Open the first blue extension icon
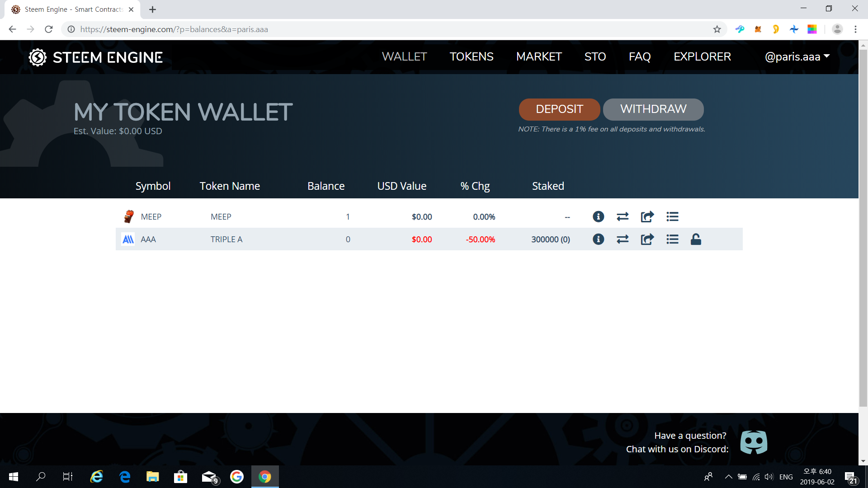The image size is (868, 488). click(740, 29)
